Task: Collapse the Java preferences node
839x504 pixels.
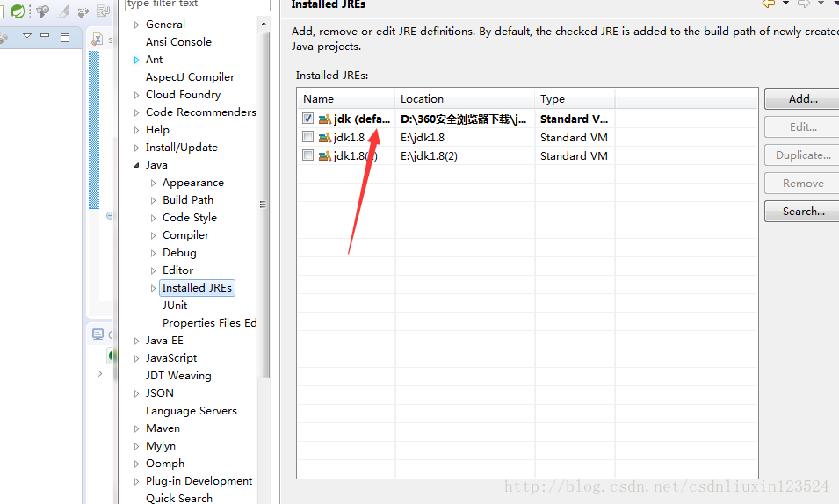Action: coord(136,165)
